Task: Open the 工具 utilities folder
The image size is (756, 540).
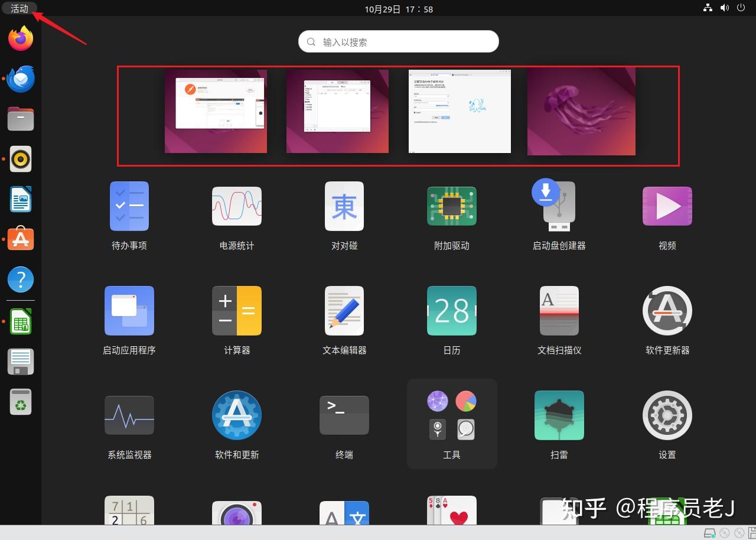Action: (452, 424)
